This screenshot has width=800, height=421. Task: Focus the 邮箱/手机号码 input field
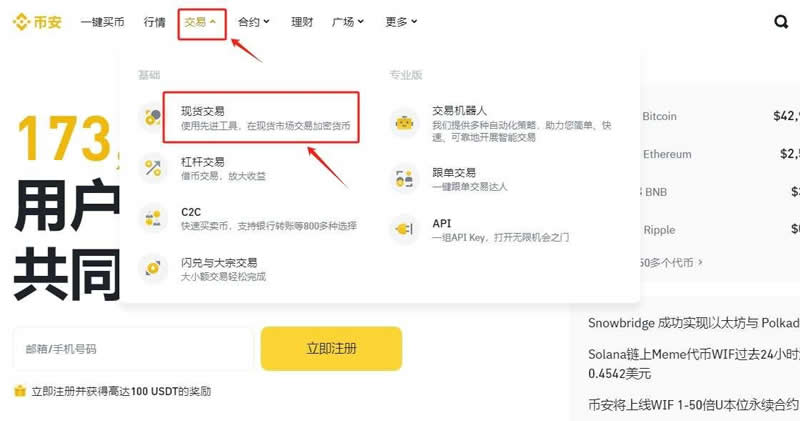(x=133, y=349)
